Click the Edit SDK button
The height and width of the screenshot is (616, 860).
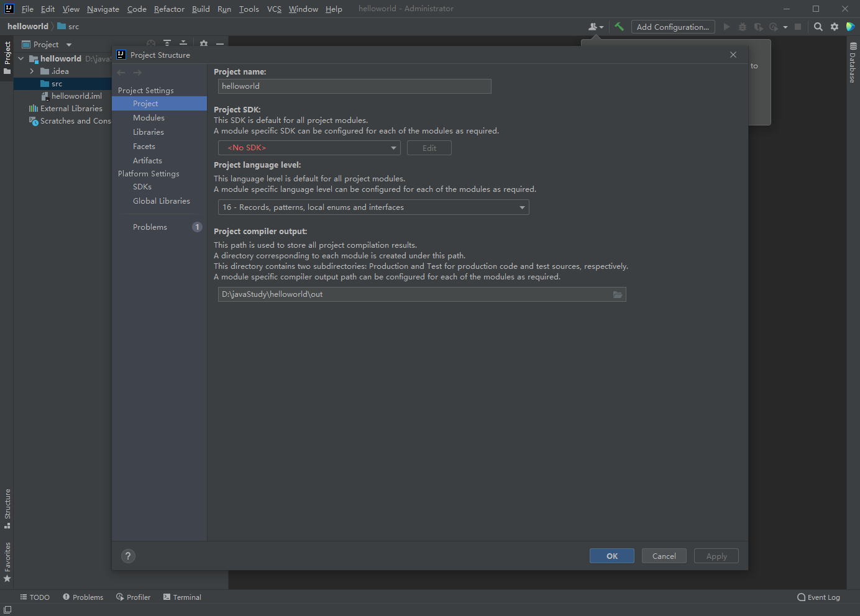[x=429, y=148]
